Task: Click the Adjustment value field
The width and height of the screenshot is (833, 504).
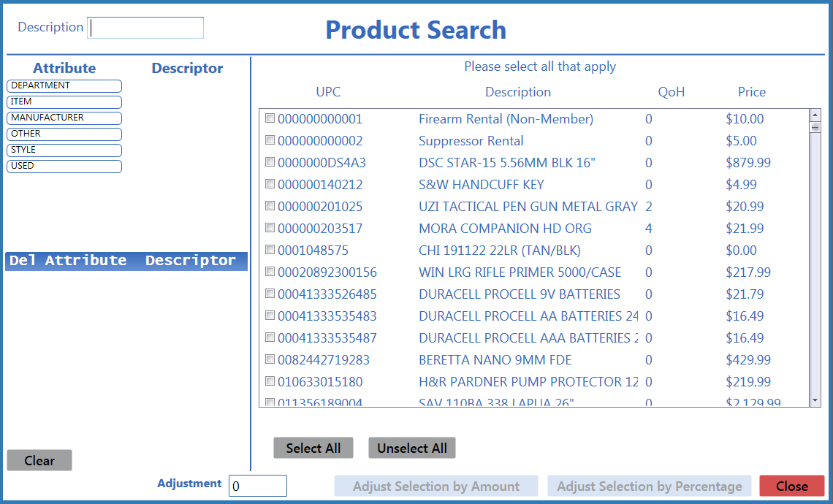Action: (x=258, y=486)
